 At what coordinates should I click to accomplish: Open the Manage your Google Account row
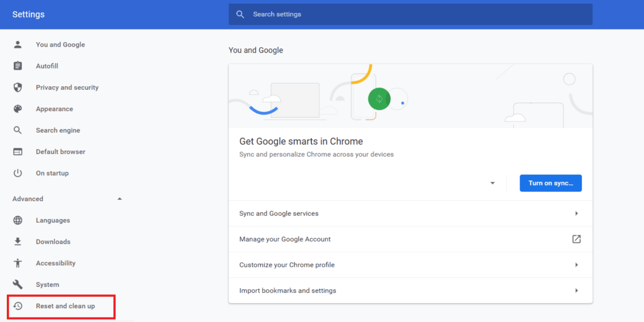[x=410, y=239]
